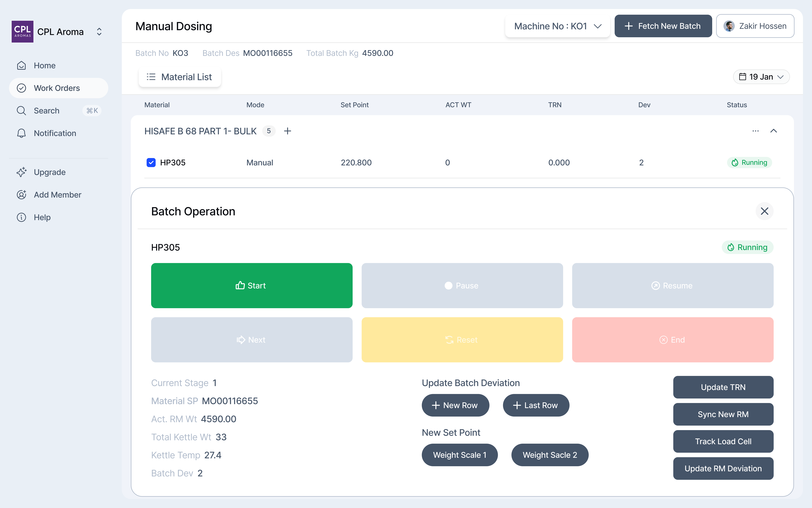Viewport: 812px width, 508px height.
Task: Click the Next button
Action: click(x=252, y=340)
